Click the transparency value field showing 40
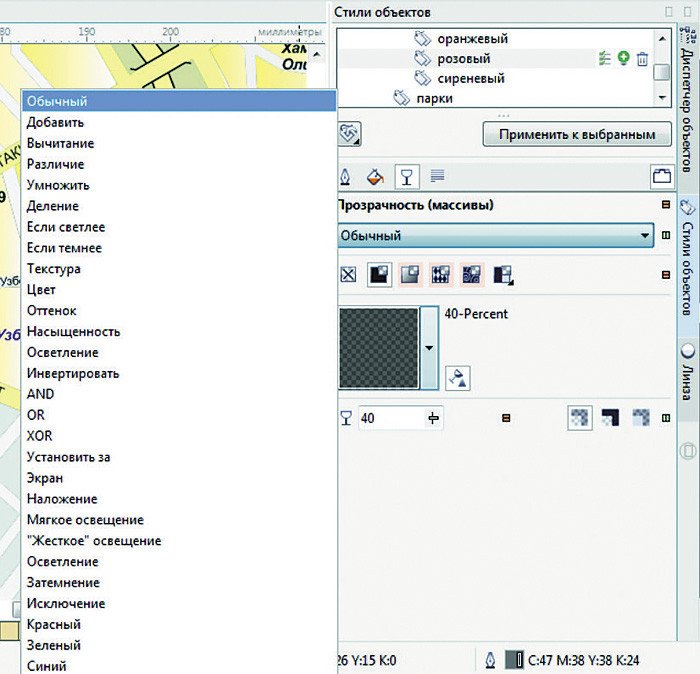Screen dimensions: 700x674 tap(390, 419)
